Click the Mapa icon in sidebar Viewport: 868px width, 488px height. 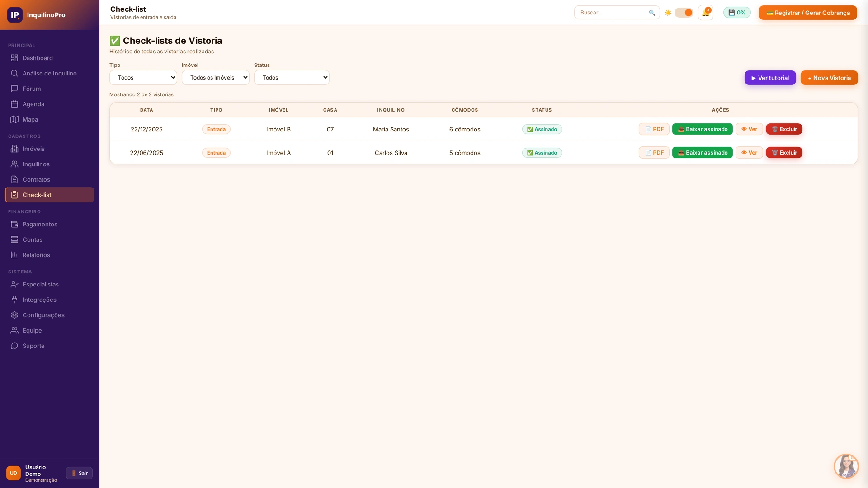click(x=14, y=119)
